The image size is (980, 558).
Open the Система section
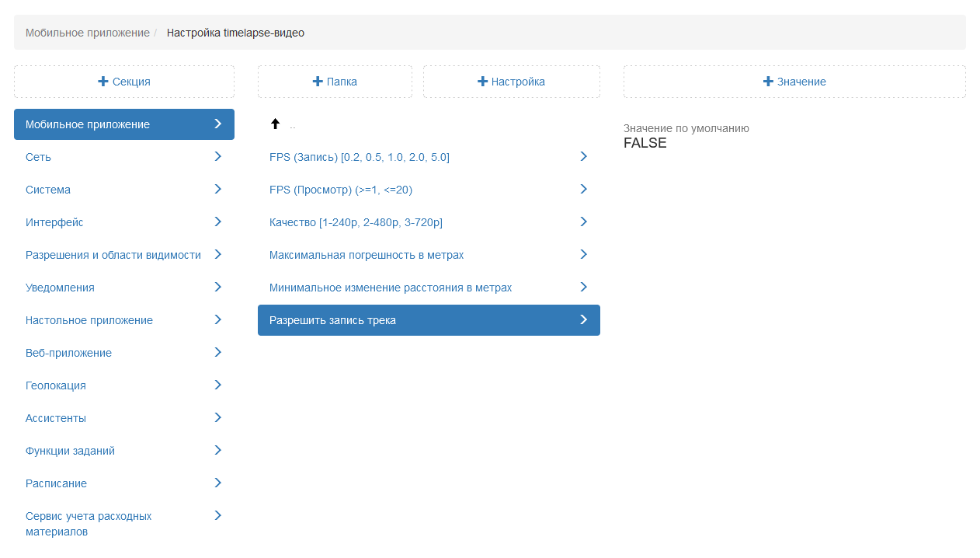(x=48, y=190)
